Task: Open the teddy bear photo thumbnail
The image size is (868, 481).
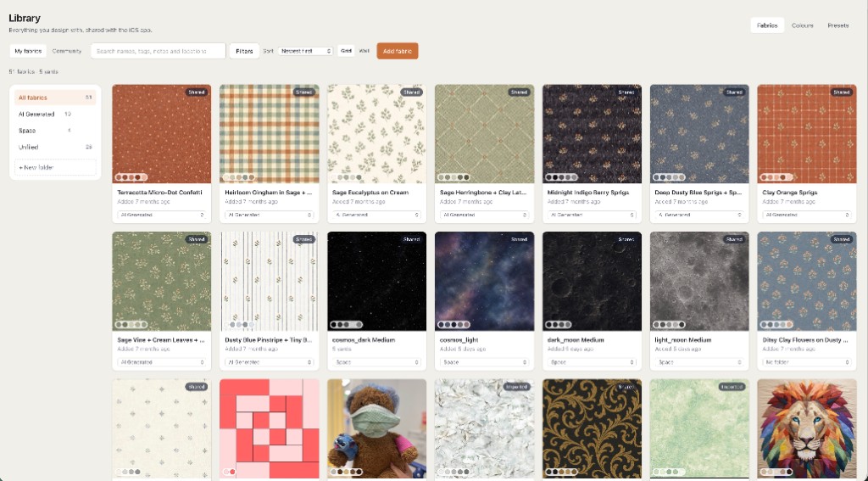Action: 377,429
